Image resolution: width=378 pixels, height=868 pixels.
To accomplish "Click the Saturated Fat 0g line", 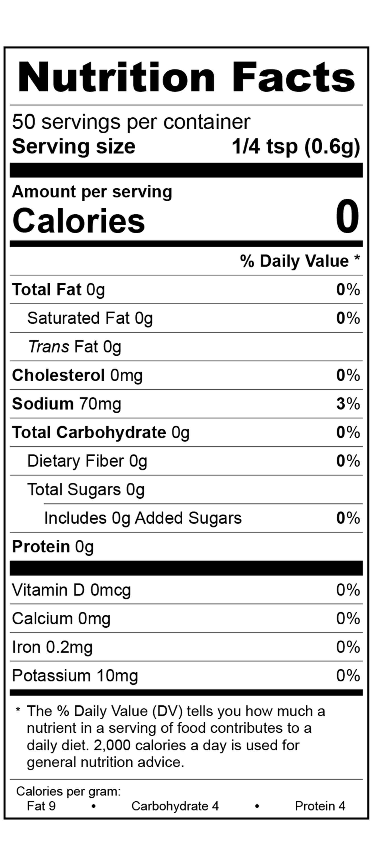I will (90, 318).
